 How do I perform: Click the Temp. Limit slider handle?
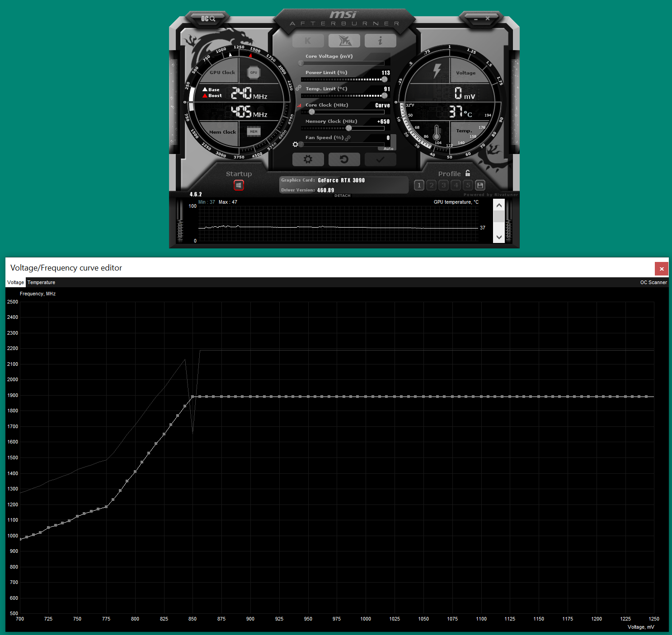coord(385,96)
